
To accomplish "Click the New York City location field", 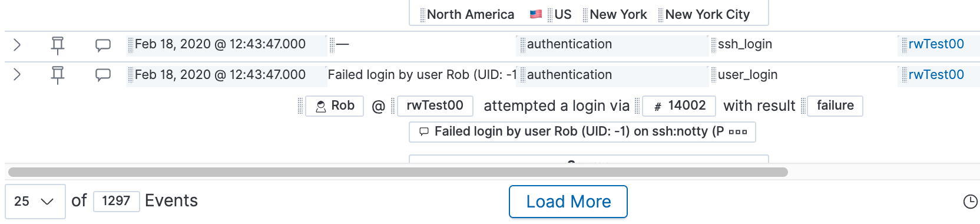I will [x=707, y=15].
